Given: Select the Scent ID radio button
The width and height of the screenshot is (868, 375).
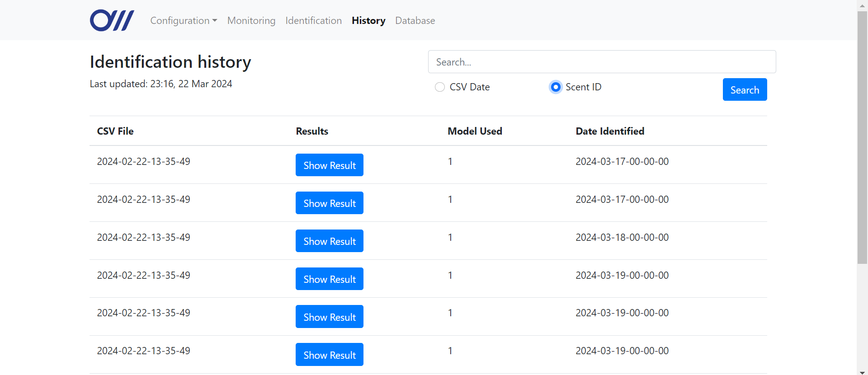Looking at the screenshot, I should pyautogui.click(x=556, y=87).
